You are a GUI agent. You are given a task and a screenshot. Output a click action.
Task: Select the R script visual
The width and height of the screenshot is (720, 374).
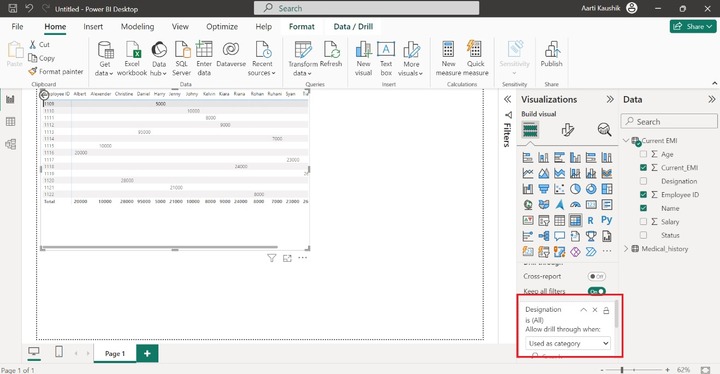[x=591, y=221]
